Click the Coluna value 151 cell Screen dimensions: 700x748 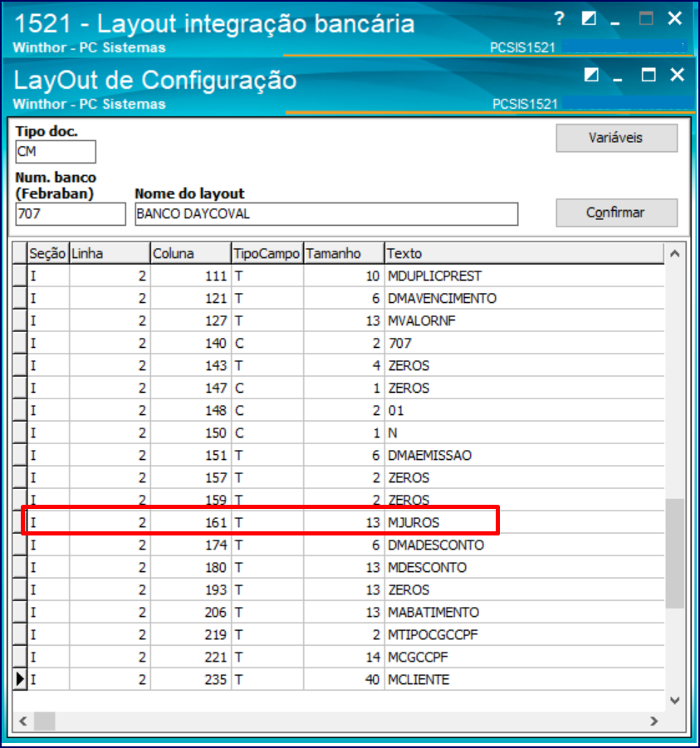(x=191, y=455)
